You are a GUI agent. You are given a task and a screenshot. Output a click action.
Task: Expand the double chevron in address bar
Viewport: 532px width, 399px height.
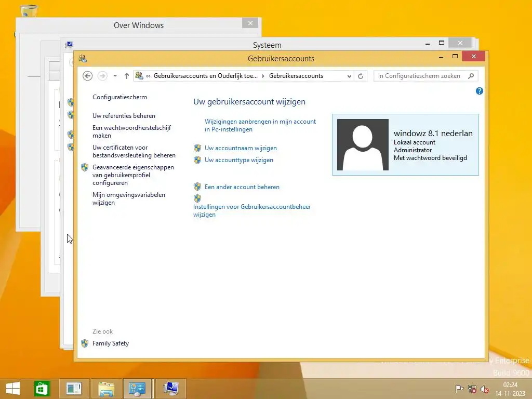[148, 76]
